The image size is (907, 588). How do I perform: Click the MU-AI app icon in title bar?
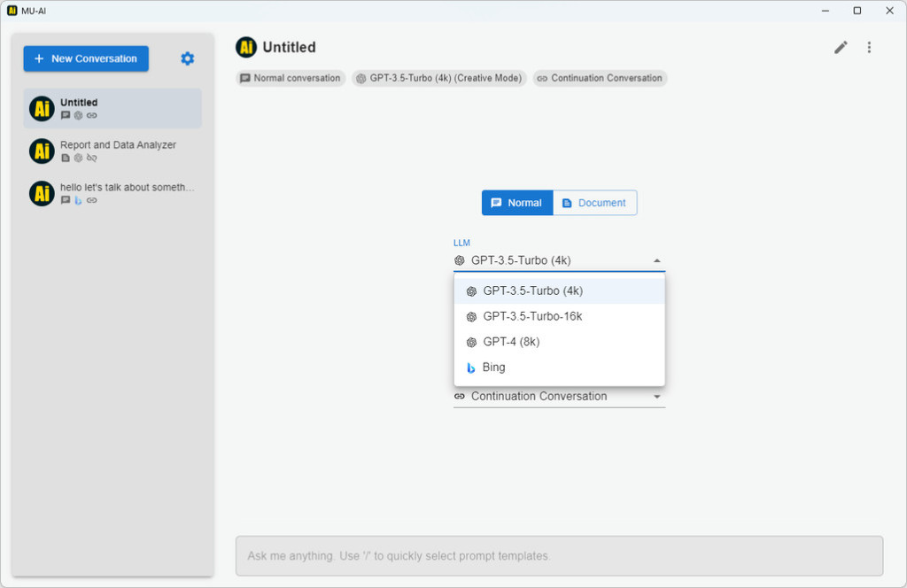click(12, 11)
